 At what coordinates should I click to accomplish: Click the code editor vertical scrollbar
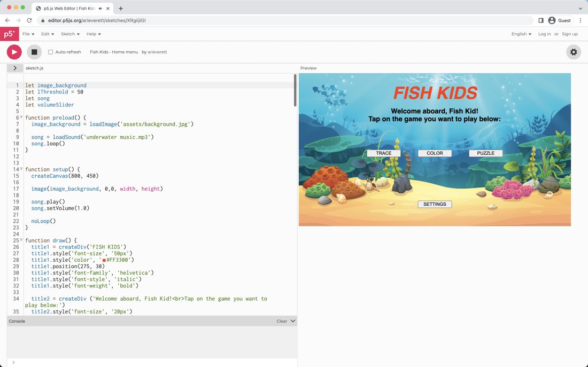[295, 90]
